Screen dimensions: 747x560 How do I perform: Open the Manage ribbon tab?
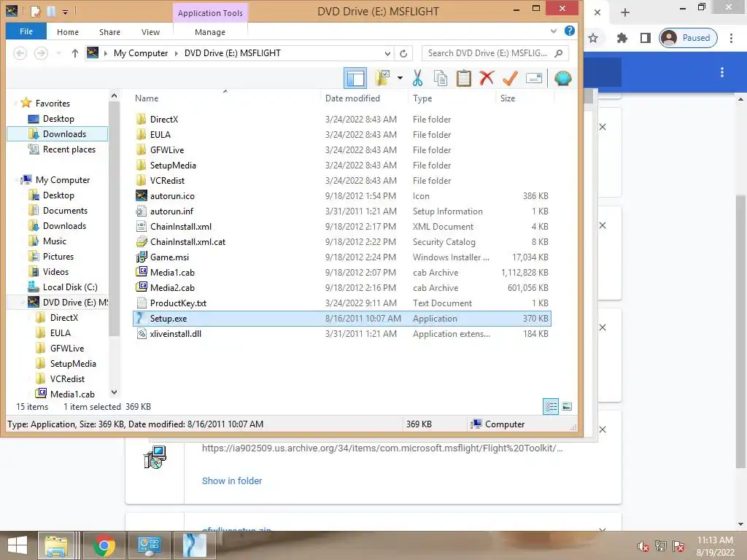point(210,32)
